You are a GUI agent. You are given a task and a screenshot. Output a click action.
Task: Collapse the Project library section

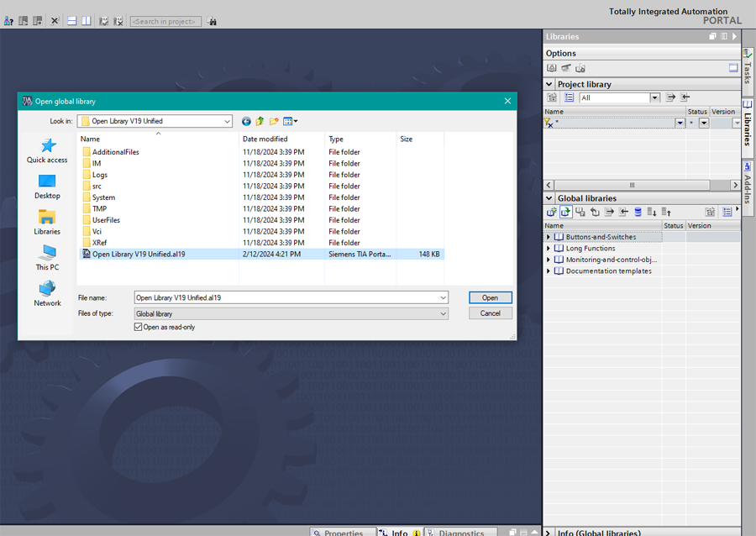549,84
